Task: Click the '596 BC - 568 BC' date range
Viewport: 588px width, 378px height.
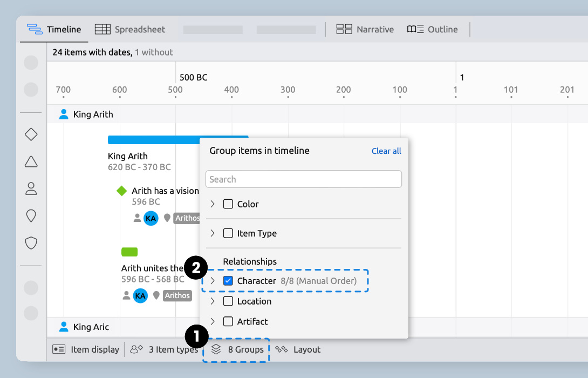Action: click(x=153, y=279)
